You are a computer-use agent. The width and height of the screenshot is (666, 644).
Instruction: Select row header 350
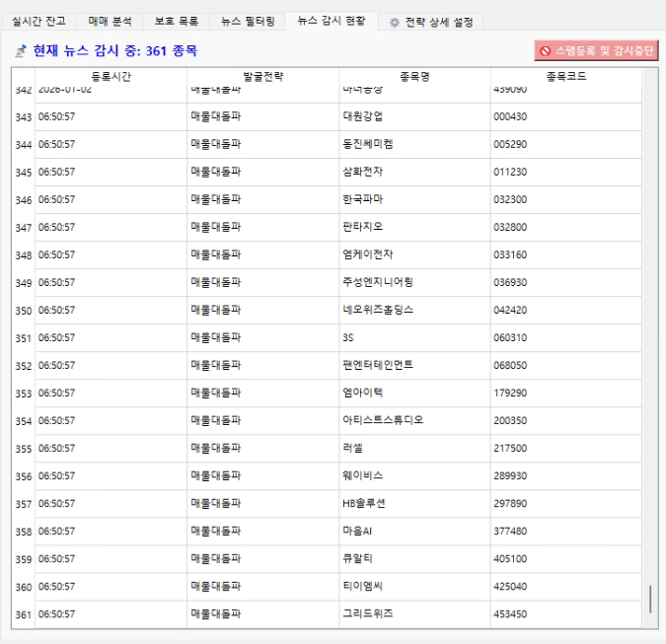tap(24, 311)
